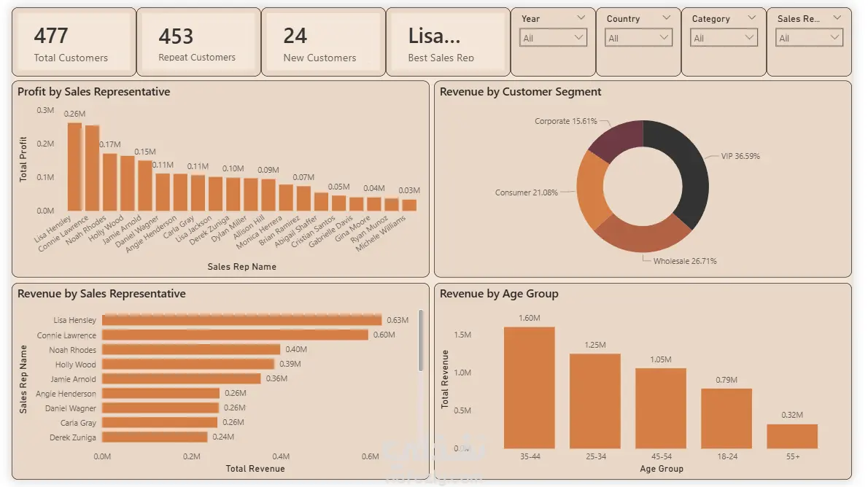Expand the Year slicer header chevron
Screen dimensions: 868x487
click(581, 17)
